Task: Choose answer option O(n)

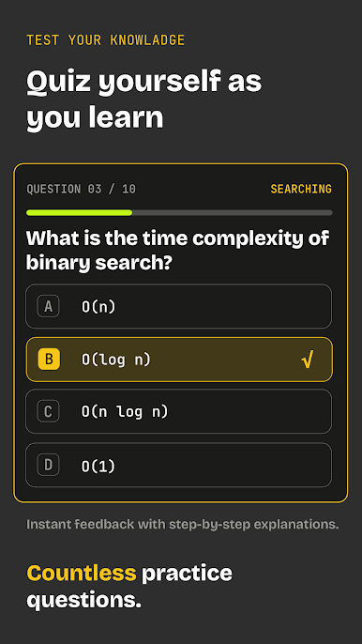Action: pos(178,306)
